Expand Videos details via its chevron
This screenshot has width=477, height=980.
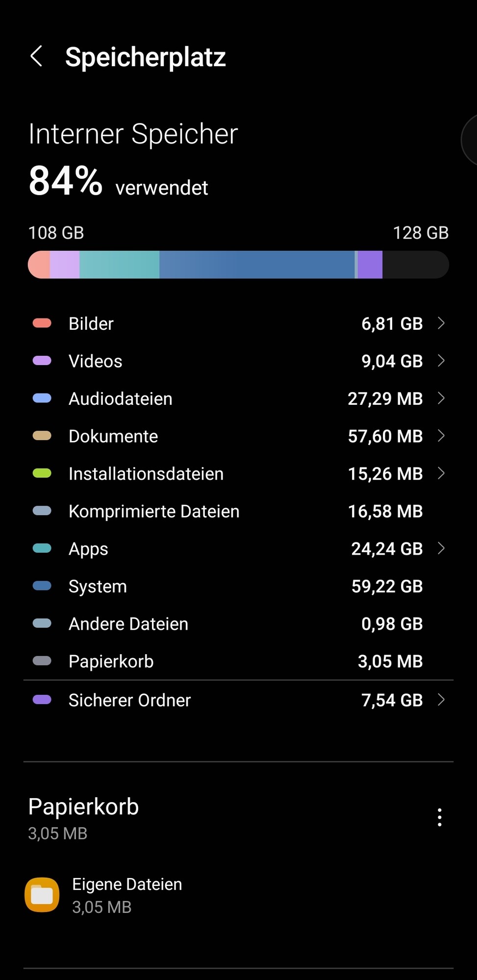[441, 361]
